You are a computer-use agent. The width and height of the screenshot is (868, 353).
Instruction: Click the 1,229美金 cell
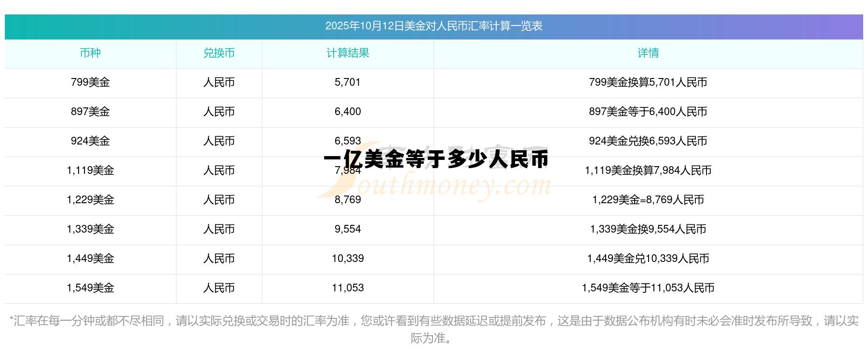[x=90, y=200]
